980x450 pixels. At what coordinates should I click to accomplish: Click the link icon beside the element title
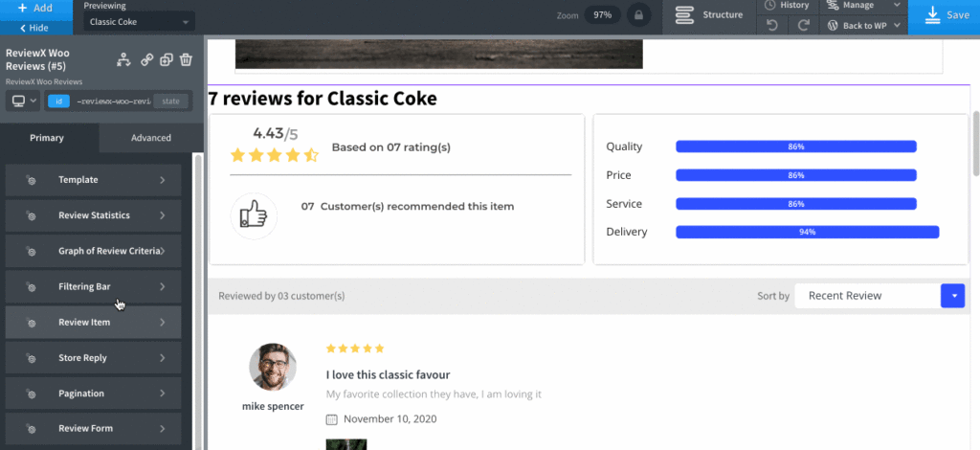coord(147,59)
